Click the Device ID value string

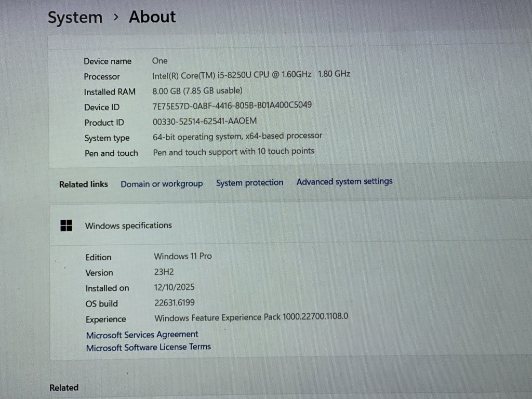[x=232, y=105]
